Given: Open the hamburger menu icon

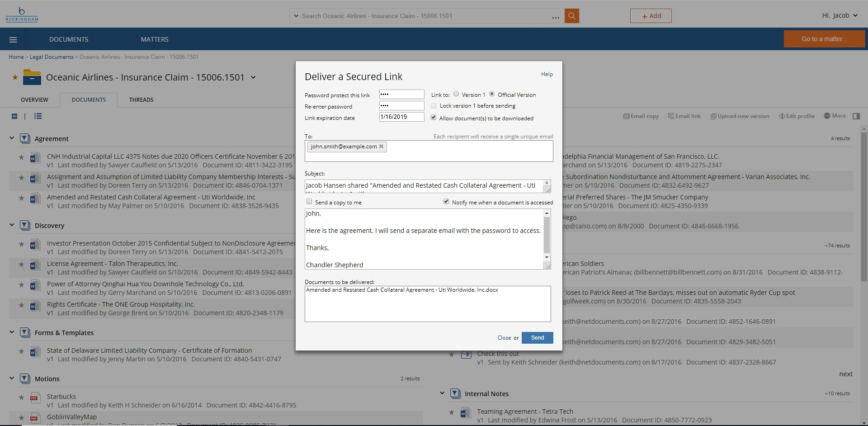Looking at the screenshot, I should tap(13, 39).
